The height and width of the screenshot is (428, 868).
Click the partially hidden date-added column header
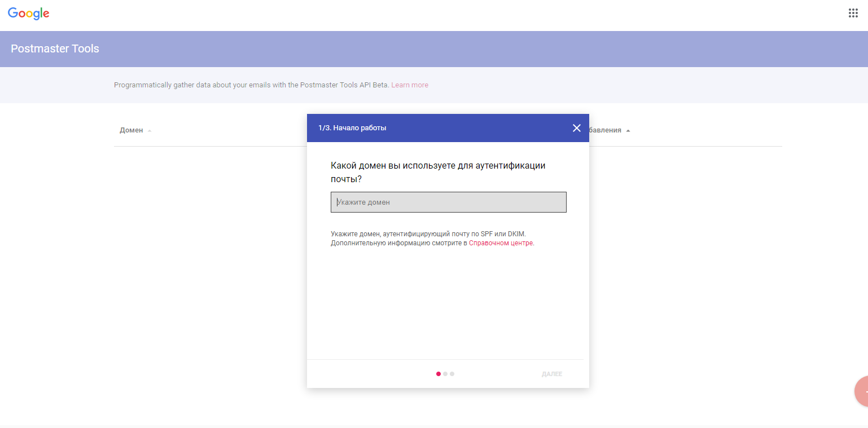click(x=604, y=130)
